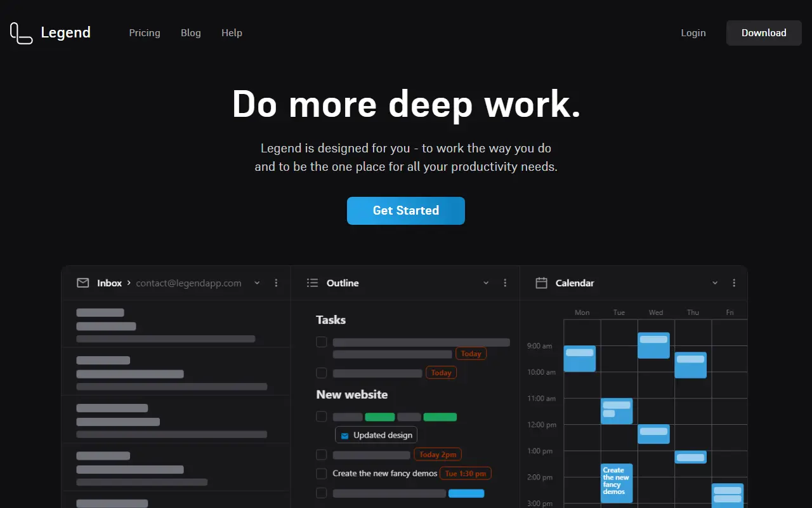Viewport: 812px width, 508px height.
Task: Check the second Tasks item due Today
Action: (x=322, y=373)
